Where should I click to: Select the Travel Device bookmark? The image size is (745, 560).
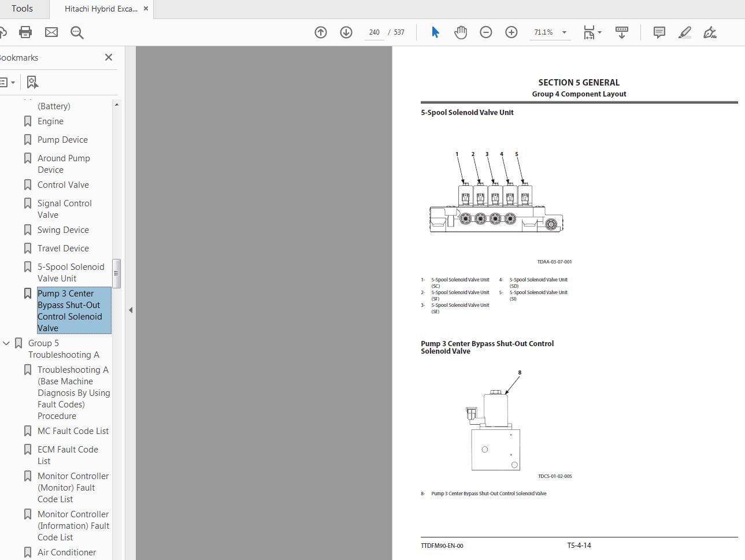tap(63, 249)
